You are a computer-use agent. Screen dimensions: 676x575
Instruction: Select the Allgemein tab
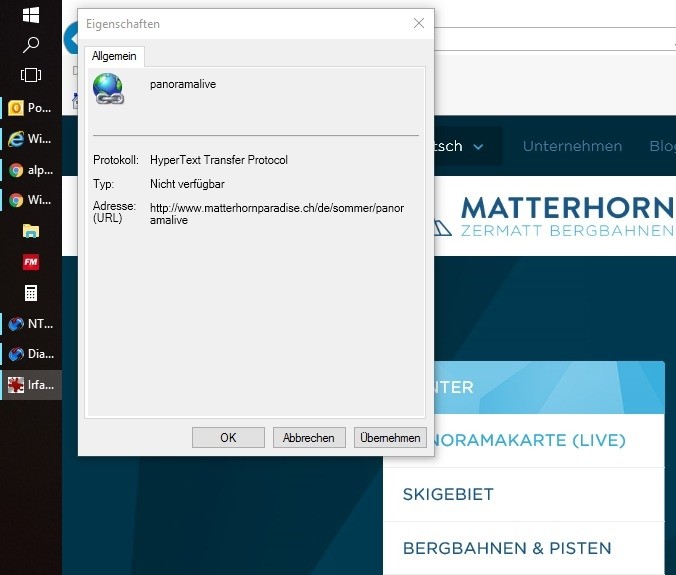(x=115, y=57)
